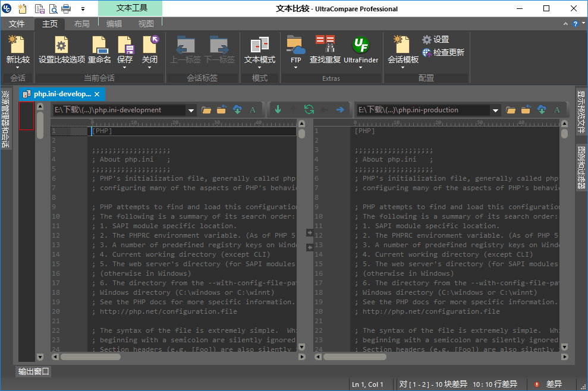Close the php.ini-development session tab
Viewport: 588px width, 391px height.
pyautogui.click(x=98, y=94)
